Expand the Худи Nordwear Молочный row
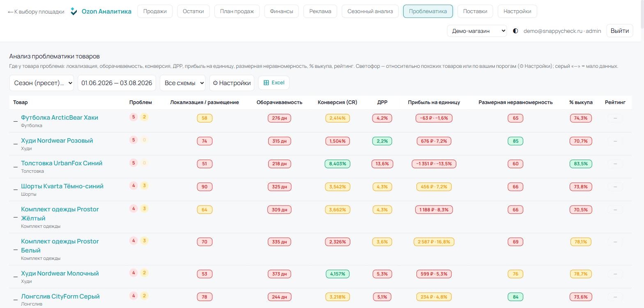This screenshot has width=644, height=308. click(x=16, y=277)
